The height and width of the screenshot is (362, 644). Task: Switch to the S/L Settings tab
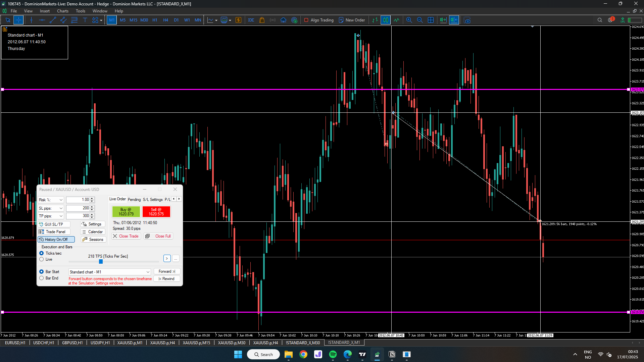(153, 200)
